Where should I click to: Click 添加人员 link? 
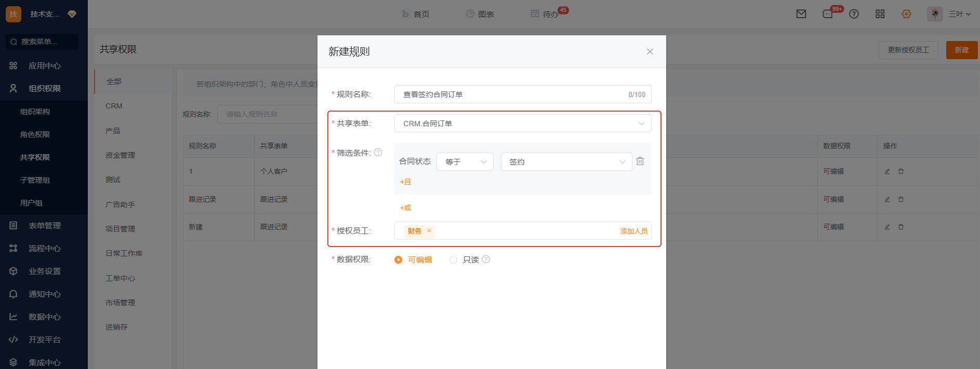pos(633,231)
